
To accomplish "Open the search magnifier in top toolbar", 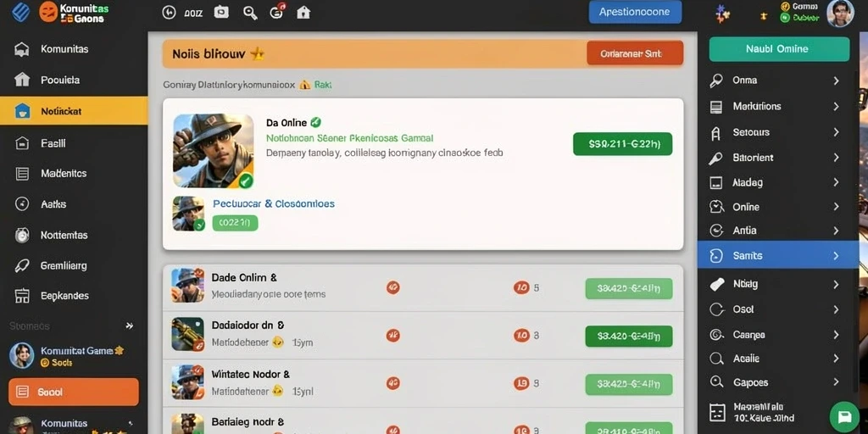I will (x=250, y=12).
